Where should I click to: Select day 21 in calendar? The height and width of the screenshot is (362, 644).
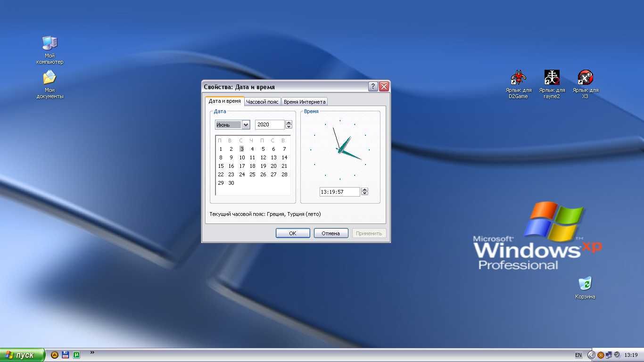tap(284, 166)
